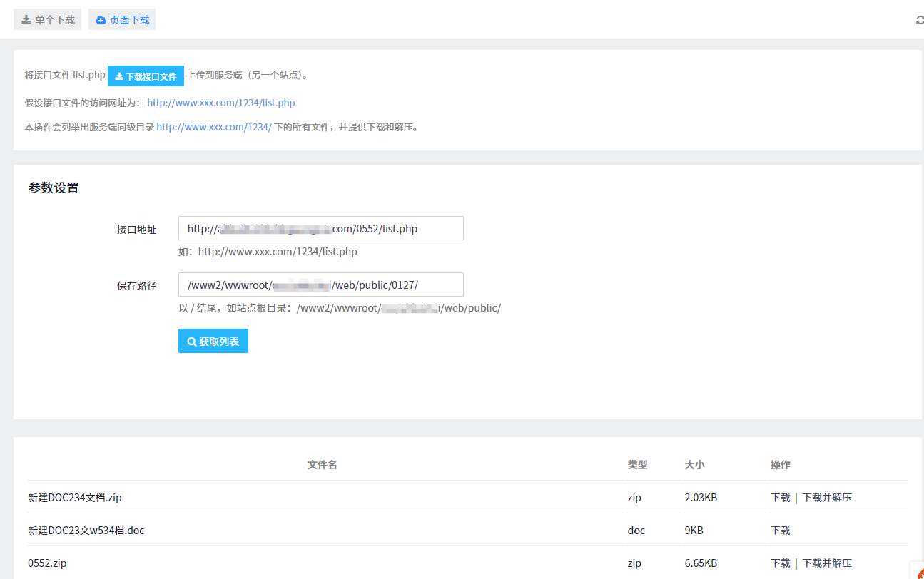Download and extract 0552.zip
924x579 pixels.
[827, 563]
